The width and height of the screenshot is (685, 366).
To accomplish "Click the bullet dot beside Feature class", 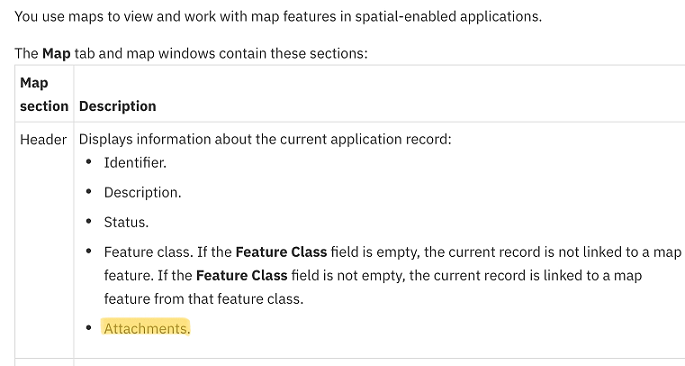I will coord(89,251).
